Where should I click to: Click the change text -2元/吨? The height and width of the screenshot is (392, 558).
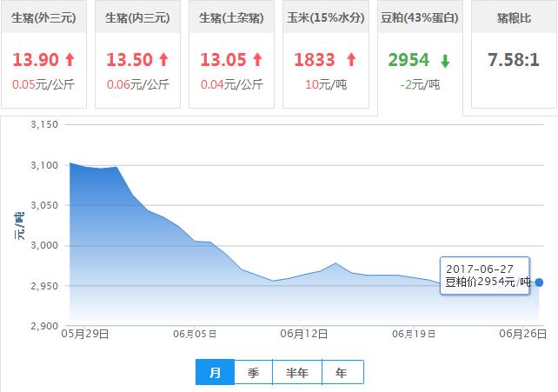(x=420, y=84)
